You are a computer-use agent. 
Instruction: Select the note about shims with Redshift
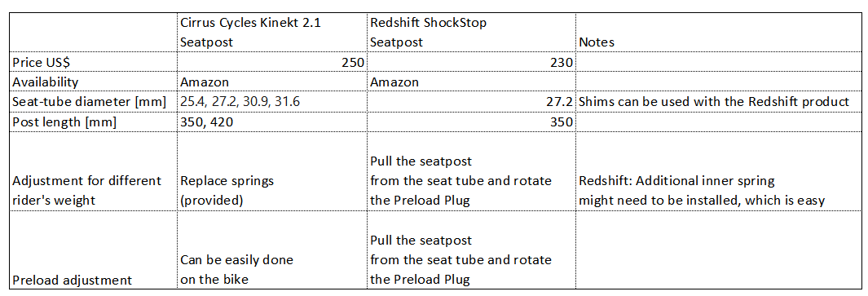pyautogui.click(x=719, y=102)
